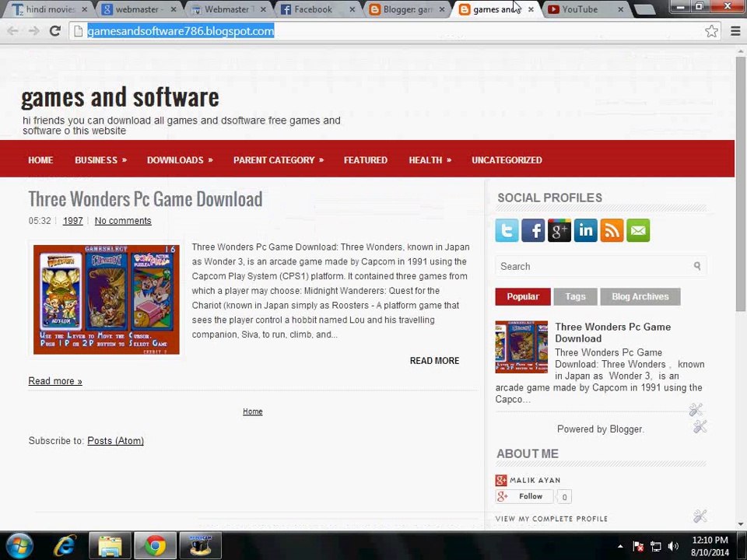Click the scrollbar down arrow
Image resolution: width=747 pixels, height=560 pixels.
tap(740, 523)
